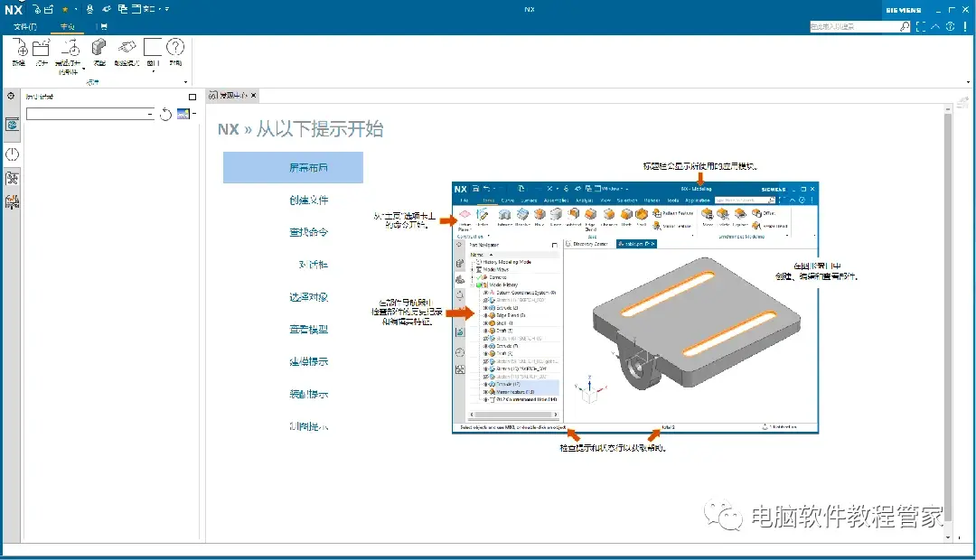Open the history panel combo box dropdown

pos(150,114)
